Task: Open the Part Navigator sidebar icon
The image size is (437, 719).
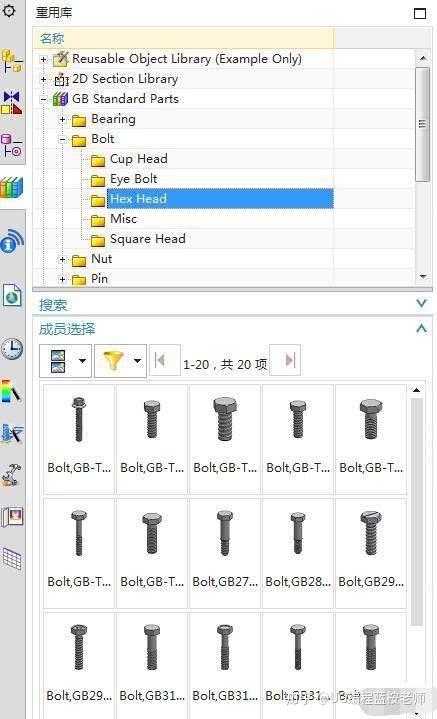Action: [11, 144]
